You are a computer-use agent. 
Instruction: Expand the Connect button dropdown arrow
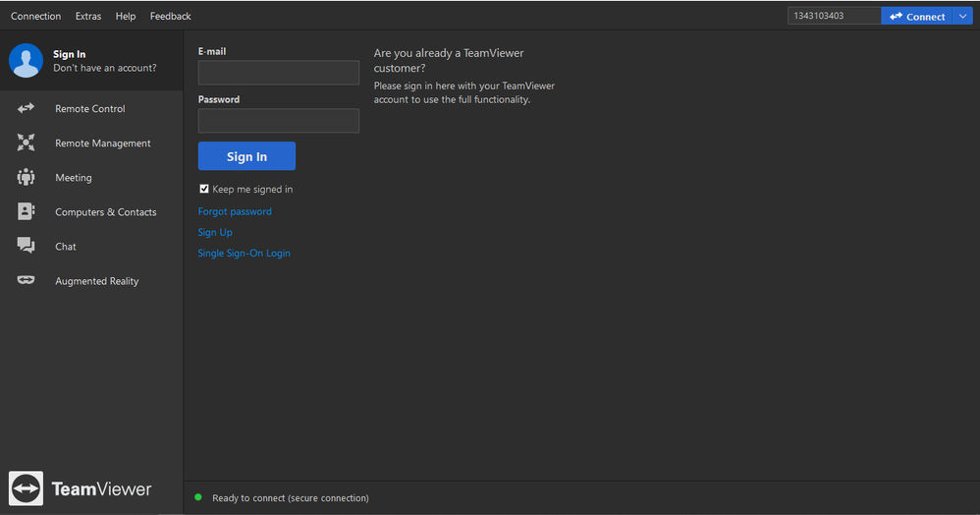[962, 17]
